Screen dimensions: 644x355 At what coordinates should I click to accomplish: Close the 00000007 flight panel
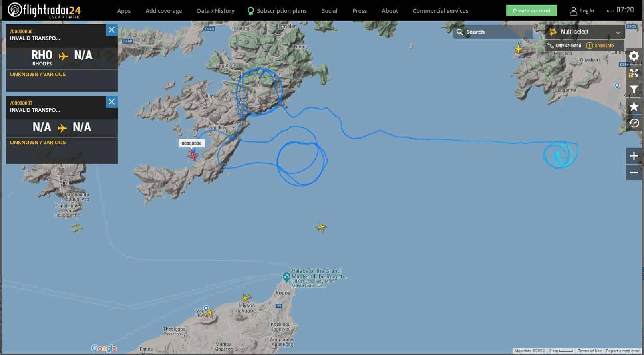(112, 102)
